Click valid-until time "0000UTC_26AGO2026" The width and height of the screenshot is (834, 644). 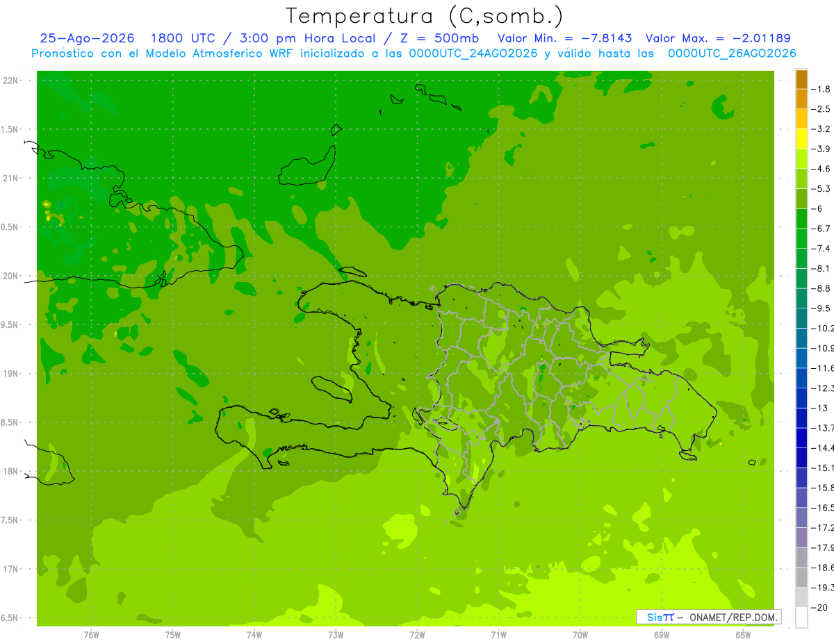tap(732, 53)
